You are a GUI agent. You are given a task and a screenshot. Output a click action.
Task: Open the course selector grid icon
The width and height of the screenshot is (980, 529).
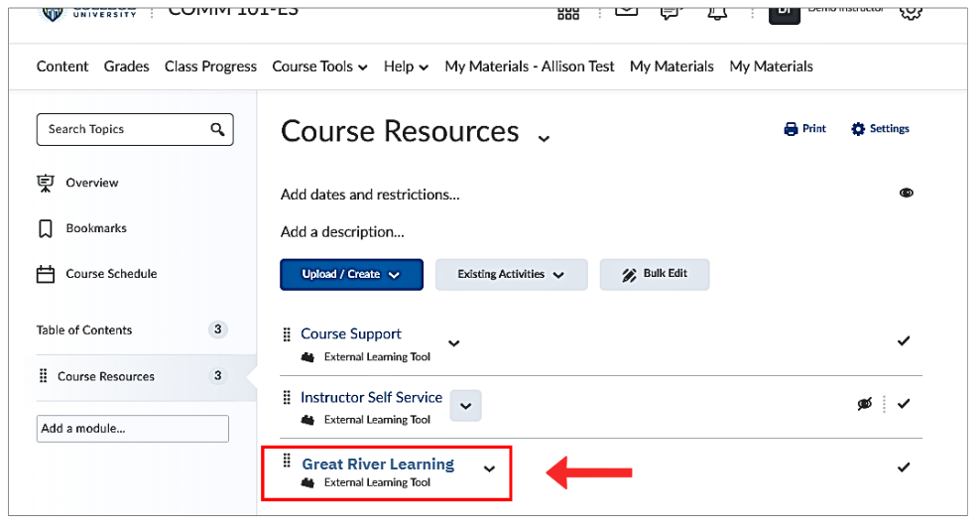(x=568, y=13)
